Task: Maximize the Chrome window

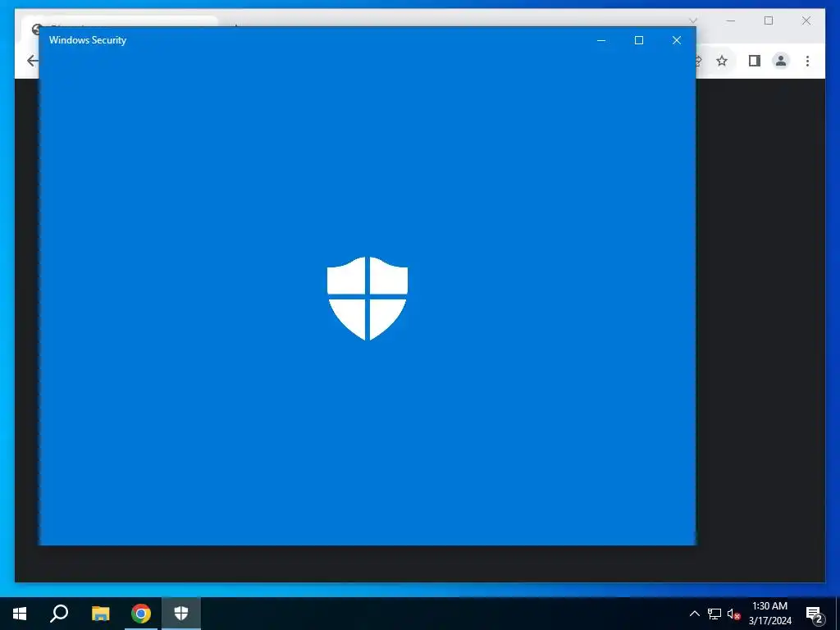Action: [768, 21]
